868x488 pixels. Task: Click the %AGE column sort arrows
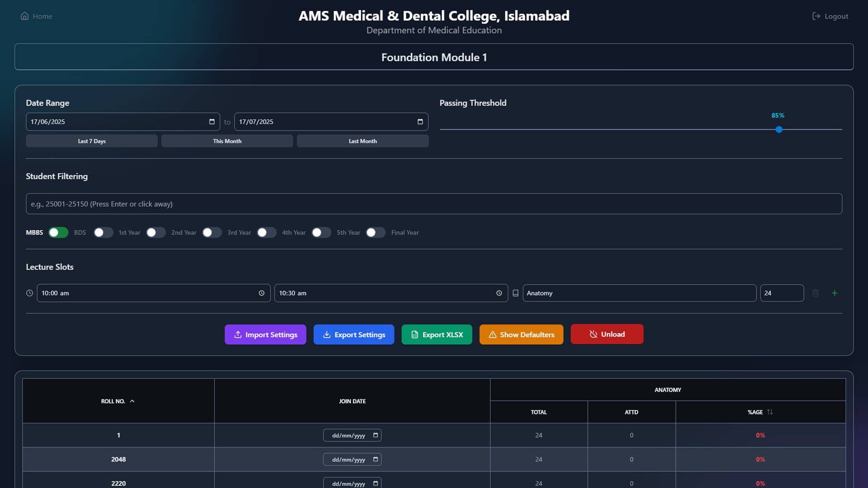pyautogui.click(x=770, y=412)
